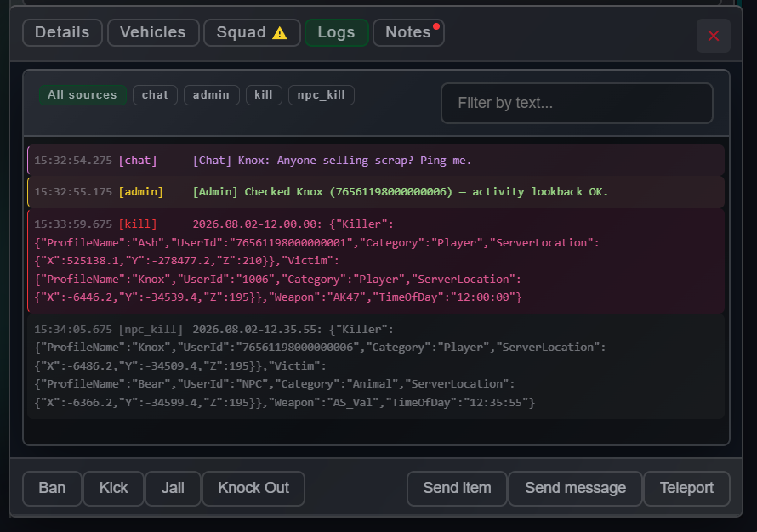This screenshot has width=757, height=532.
Task: Close the player panel with the red X
Action: click(x=713, y=36)
